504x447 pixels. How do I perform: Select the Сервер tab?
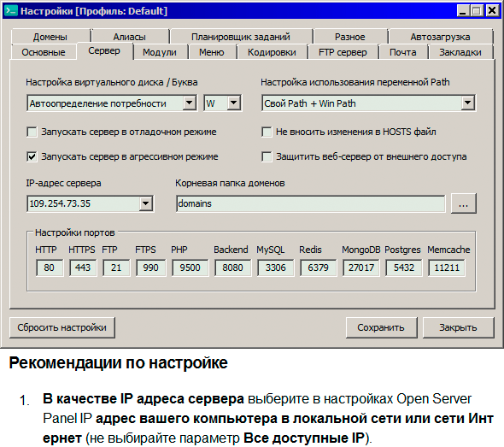(x=104, y=50)
